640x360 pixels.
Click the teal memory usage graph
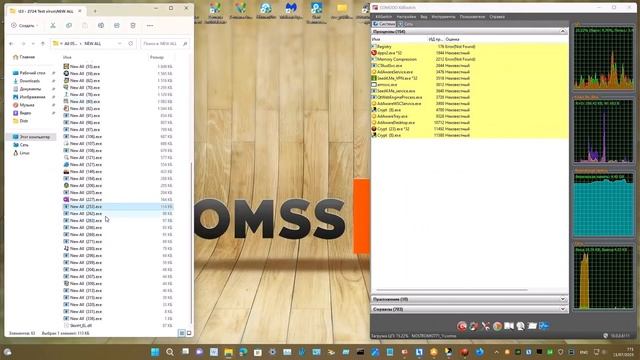click(604, 204)
